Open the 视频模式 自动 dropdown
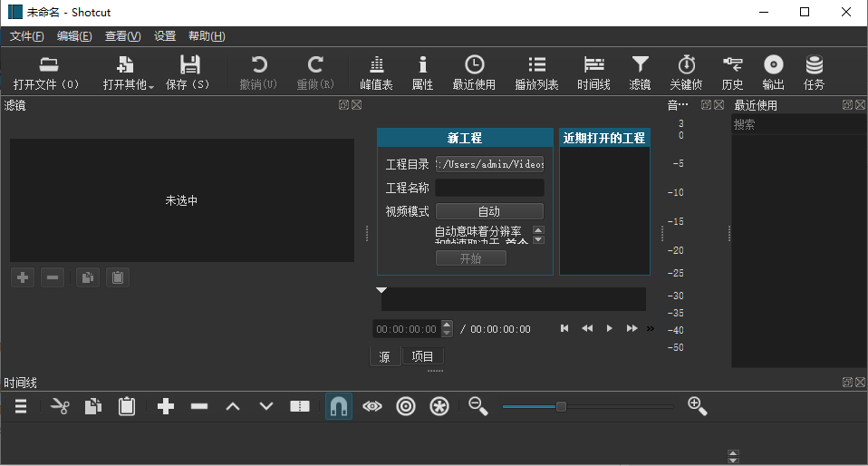 tap(489, 211)
